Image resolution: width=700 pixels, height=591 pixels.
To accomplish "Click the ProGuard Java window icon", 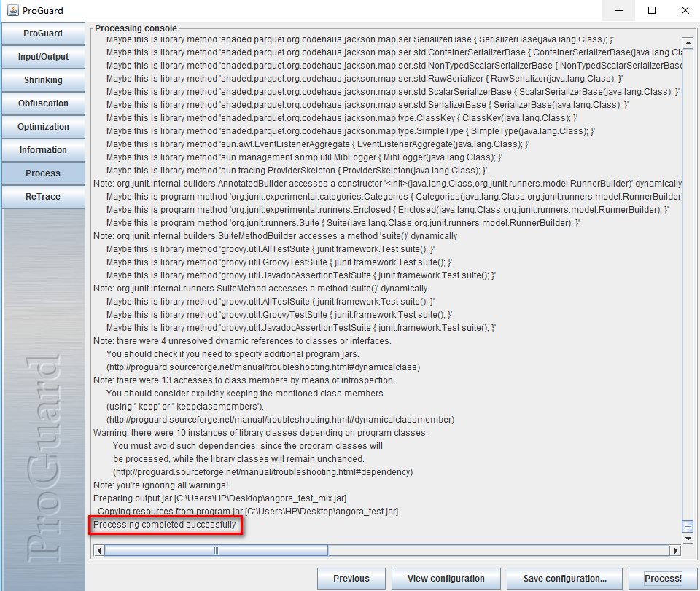I will 13,10.
